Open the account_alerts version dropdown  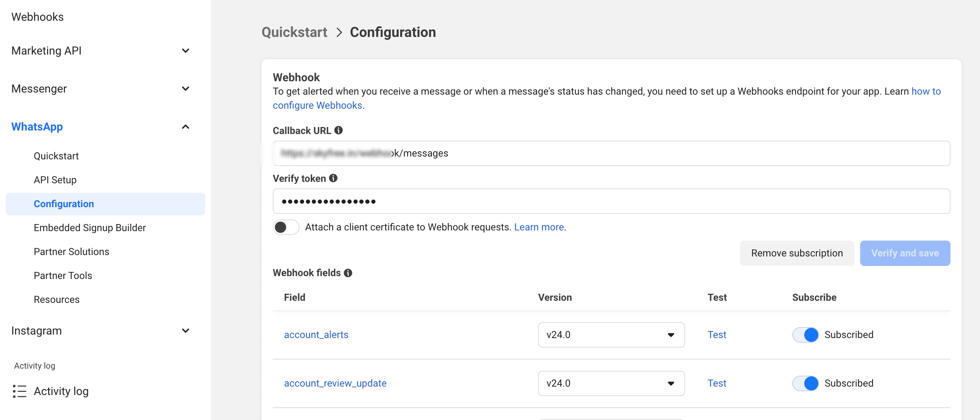click(x=611, y=335)
